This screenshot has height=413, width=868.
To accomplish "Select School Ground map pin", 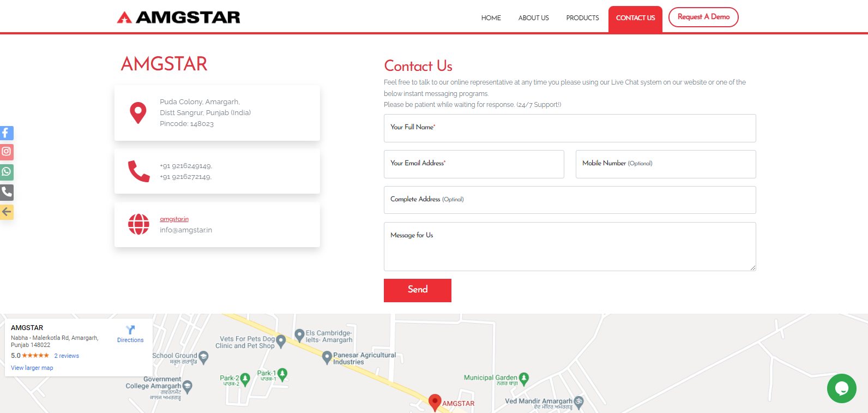I will [x=203, y=357].
